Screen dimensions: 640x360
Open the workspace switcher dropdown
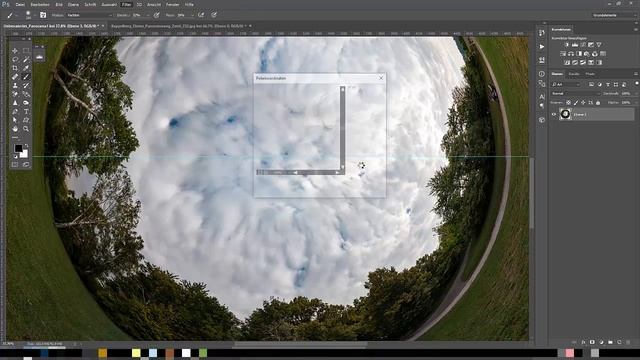pos(614,15)
